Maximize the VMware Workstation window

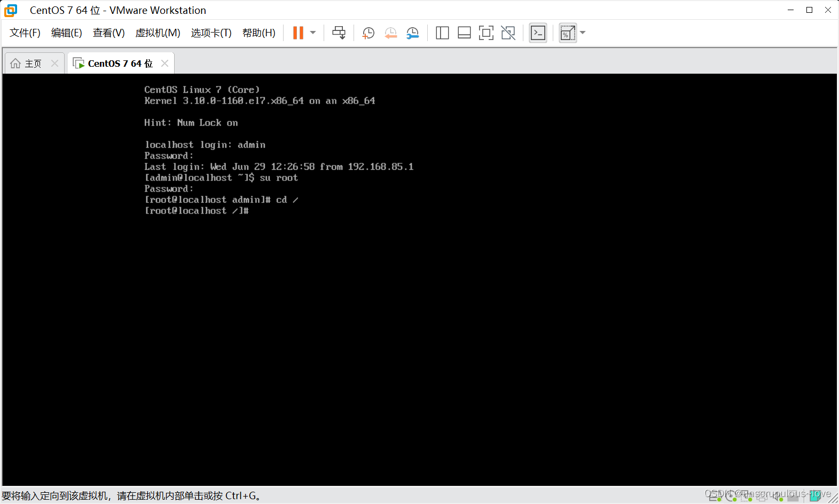pyautogui.click(x=810, y=10)
